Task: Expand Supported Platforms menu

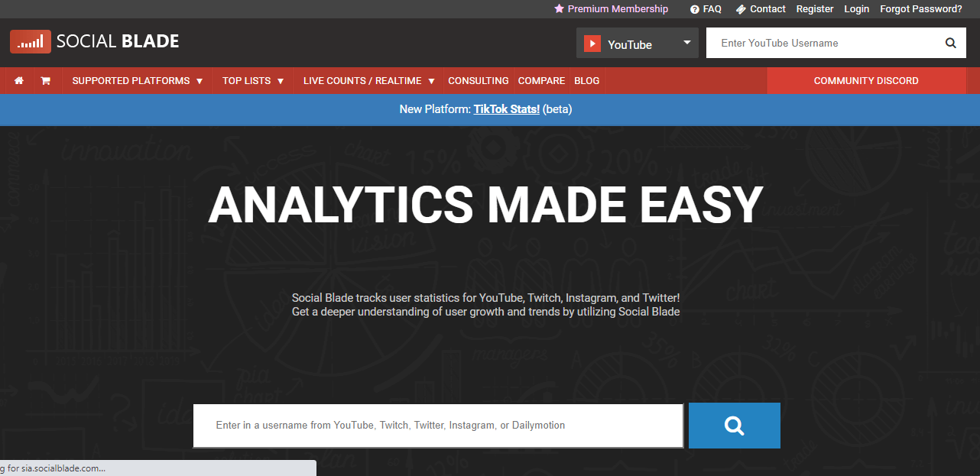Action: 138,81
